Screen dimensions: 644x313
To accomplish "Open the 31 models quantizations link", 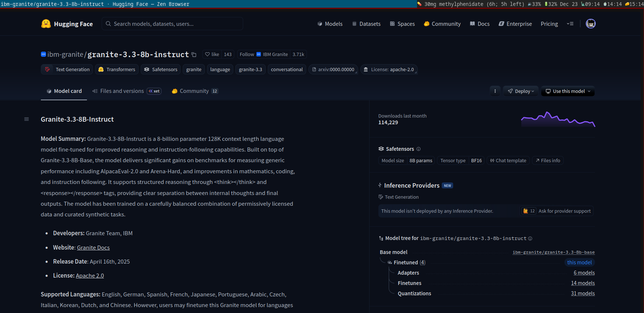I will point(582,293).
